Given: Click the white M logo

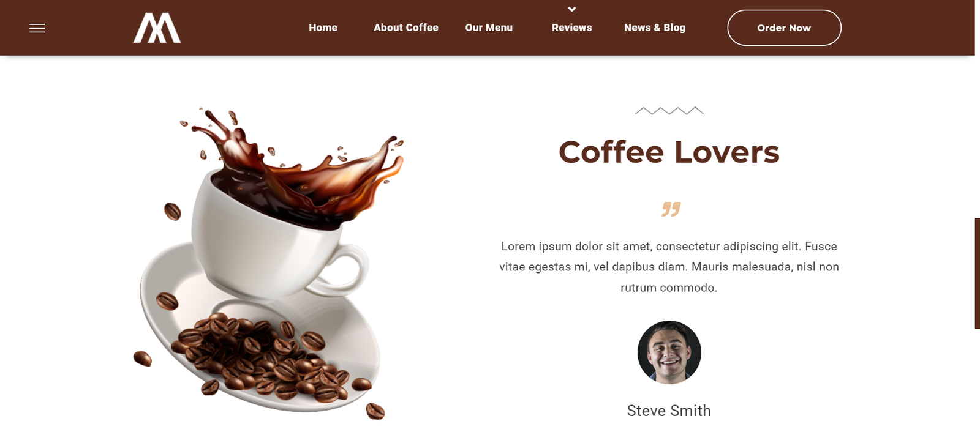Looking at the screenshot, I should point(157,28).
